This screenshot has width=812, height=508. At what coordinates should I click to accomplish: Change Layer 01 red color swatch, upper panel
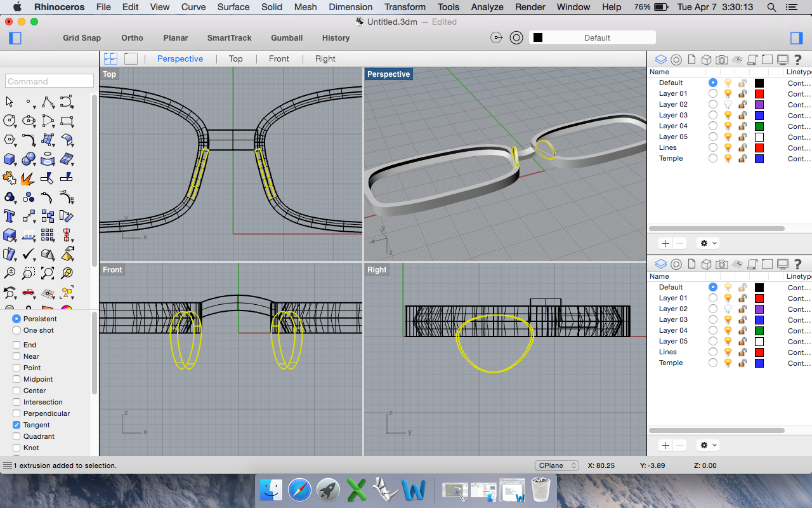pos(759,93)
